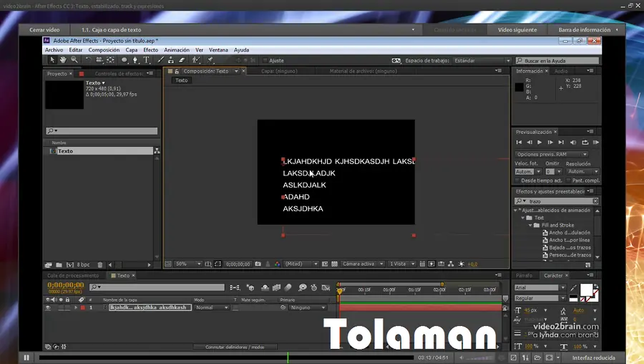This screenshot has width=644, height=364.
Task: Click the first frame preview button
Action: pyautogui.click(x=519, y=143)
